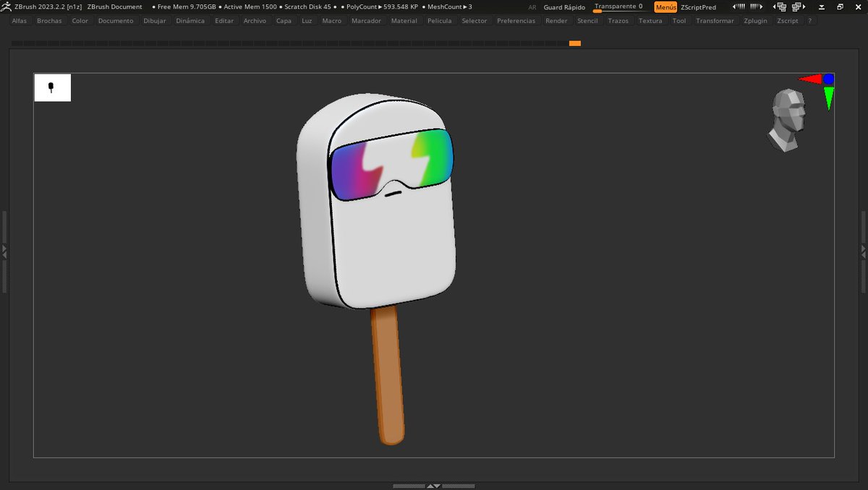The height and width of the screenshot is (490, 868).
Task: Open the Render menu
Action: coord(556,21)
